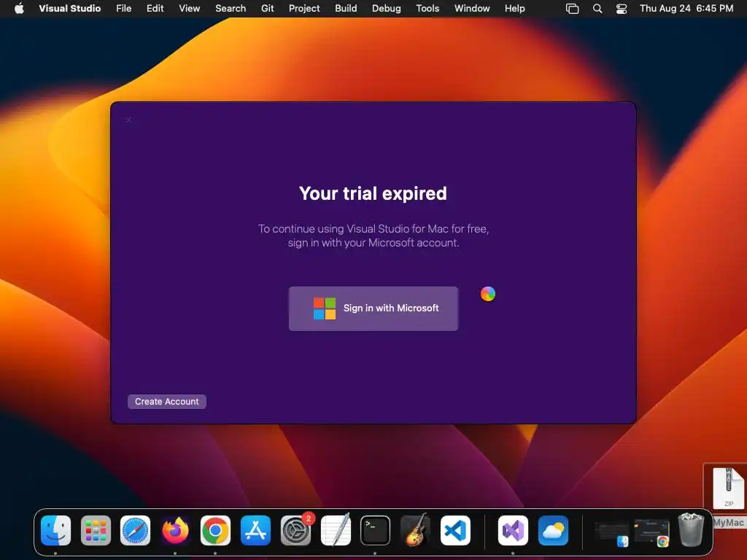Open minimized Finder window in Dock

612,533
